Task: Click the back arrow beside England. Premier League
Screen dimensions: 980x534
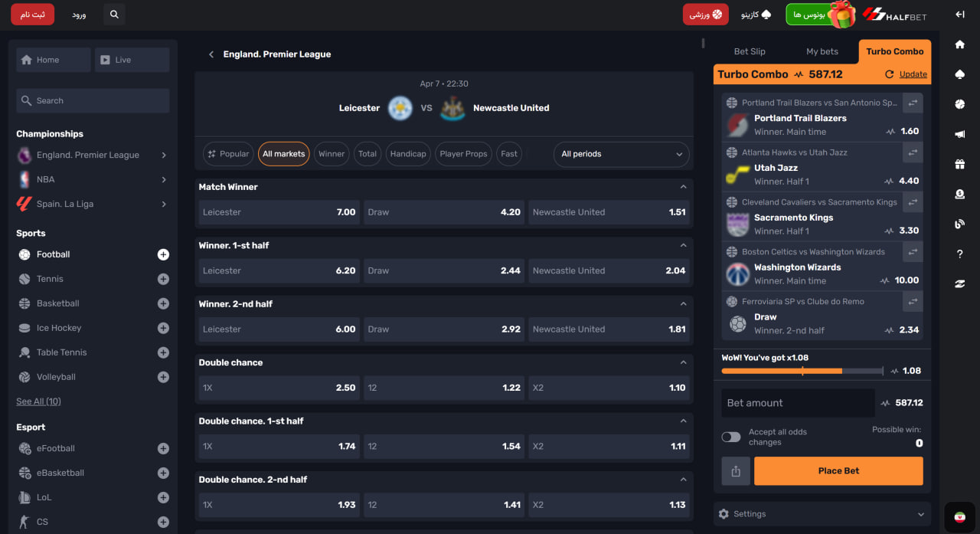Action: [211, 54]
